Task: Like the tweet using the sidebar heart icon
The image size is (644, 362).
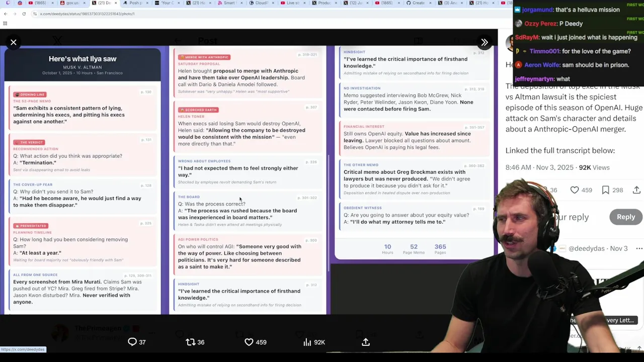Action: (x=575, y=190)
